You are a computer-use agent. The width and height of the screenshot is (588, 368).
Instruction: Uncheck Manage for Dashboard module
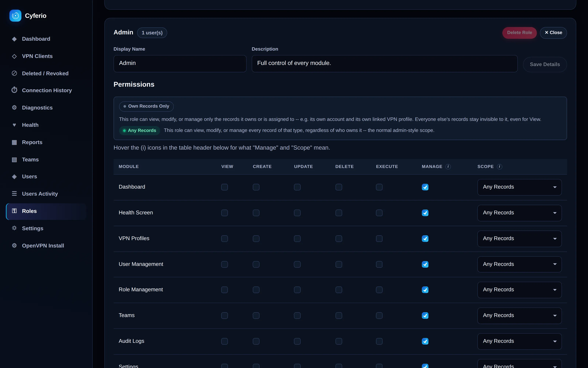click(x=425, y=187)
